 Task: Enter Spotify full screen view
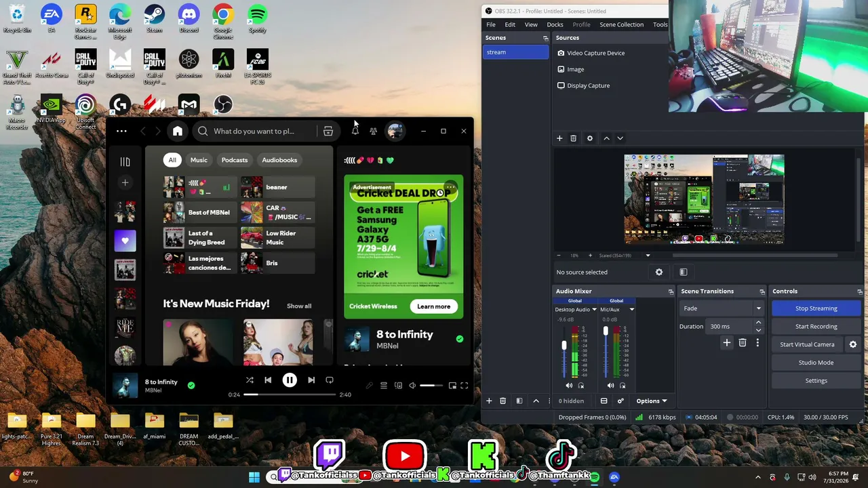point(465,386)
